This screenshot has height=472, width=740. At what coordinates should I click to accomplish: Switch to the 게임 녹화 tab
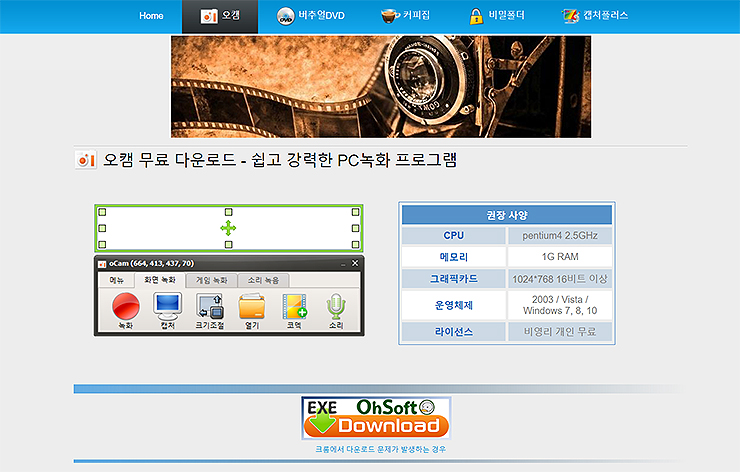tap(211, 280)
